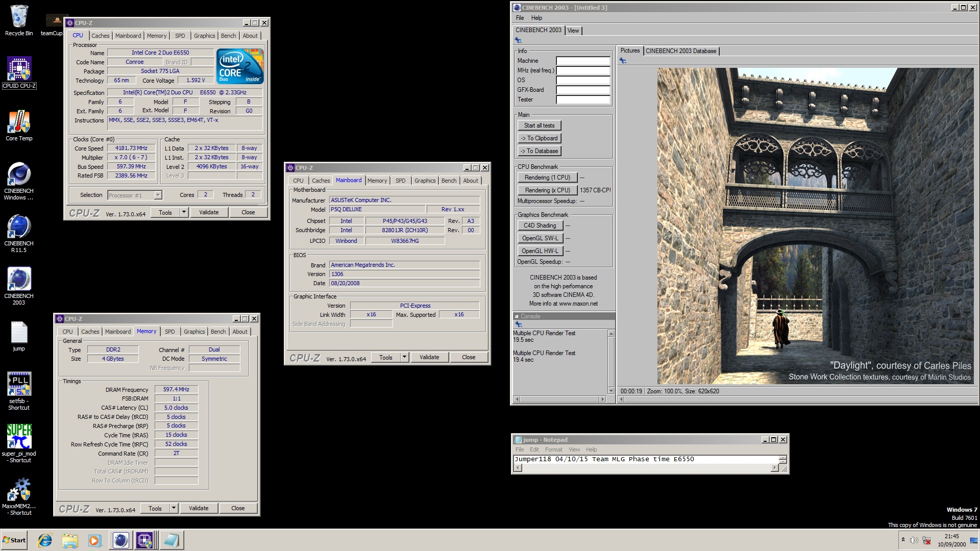
Task: Click volume icon in system tray
Action: point(914,540)
